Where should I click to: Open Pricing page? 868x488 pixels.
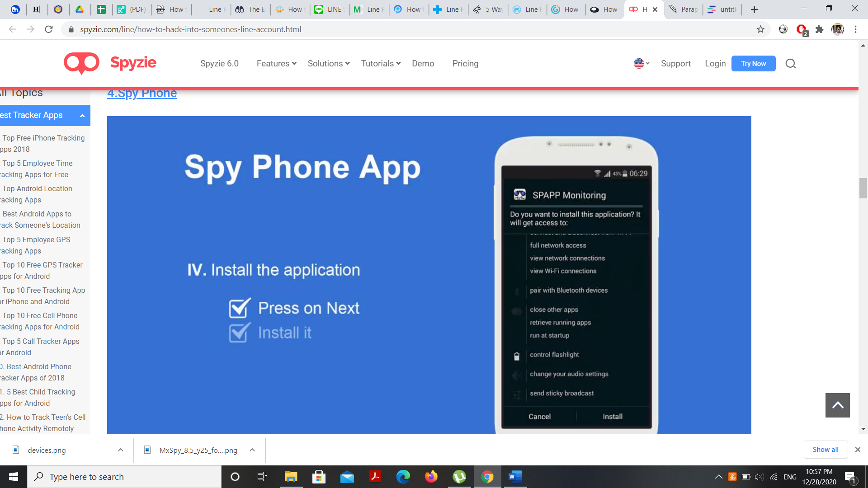pos(465,64)
